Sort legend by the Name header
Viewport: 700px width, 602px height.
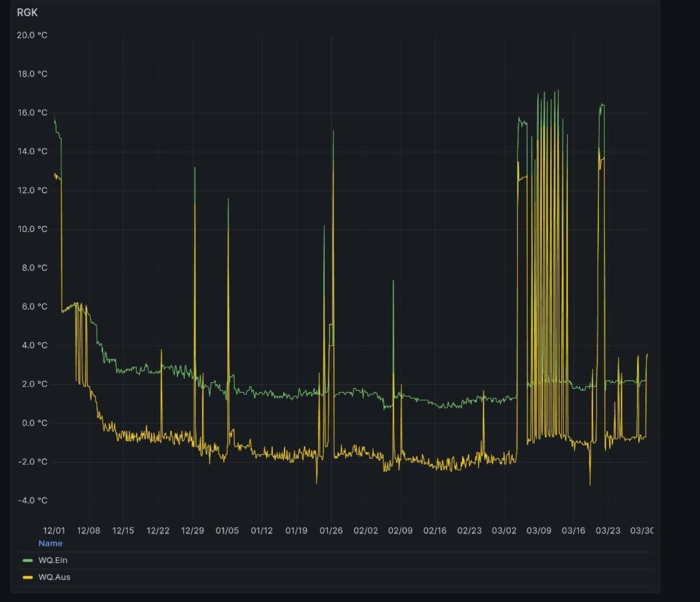(x=50, y=543)
